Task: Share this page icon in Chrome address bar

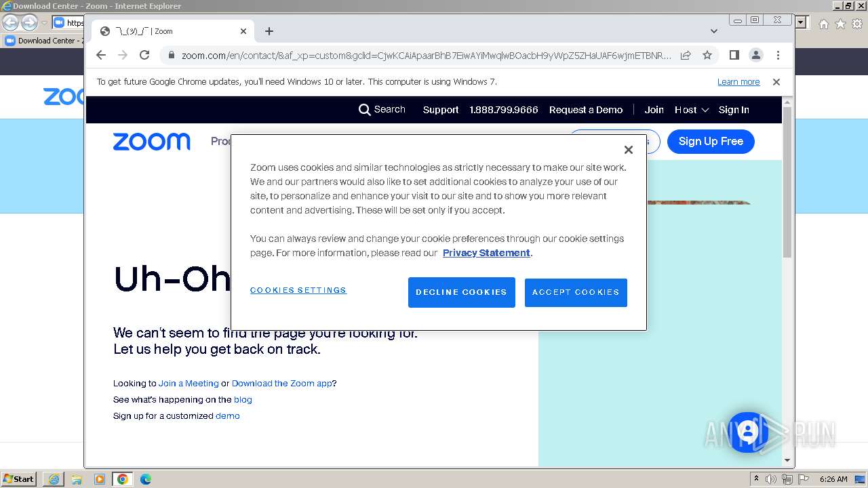Action: click(x=686, y=55)
